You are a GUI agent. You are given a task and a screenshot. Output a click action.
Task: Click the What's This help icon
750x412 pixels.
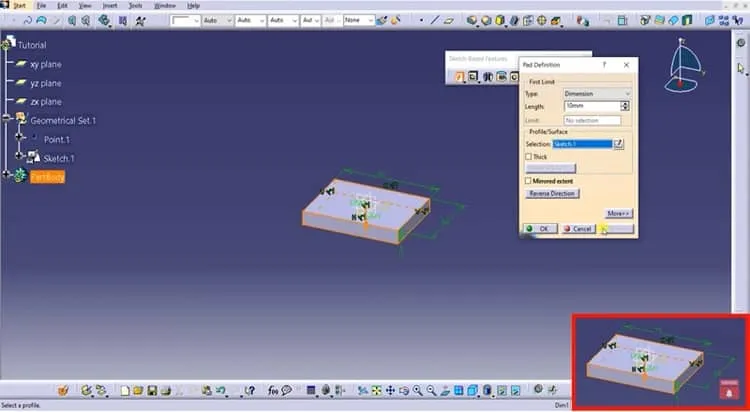click(250, 390)
